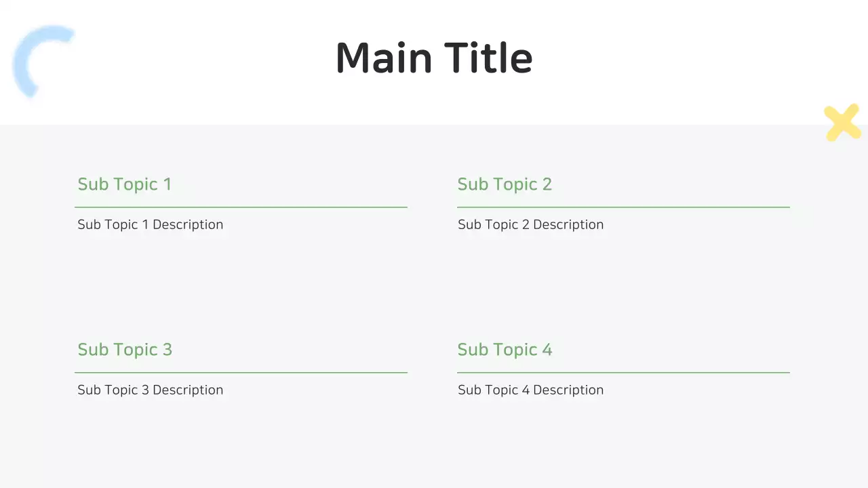868x488 pixels.
Task: Click the green line below Sub Topic 2
Action: coord(623,207)
